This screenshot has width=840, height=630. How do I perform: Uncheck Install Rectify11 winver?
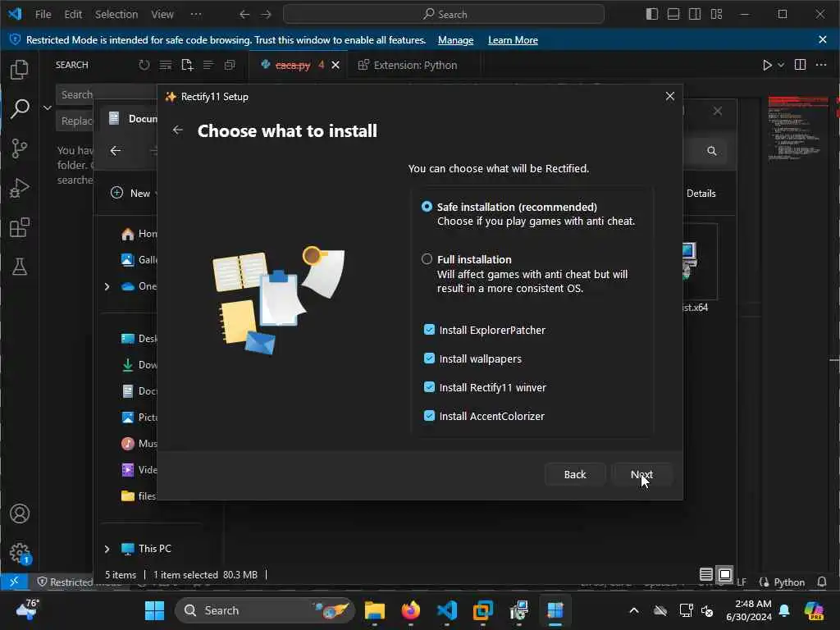pyautogui.click(x=429, y=387)
